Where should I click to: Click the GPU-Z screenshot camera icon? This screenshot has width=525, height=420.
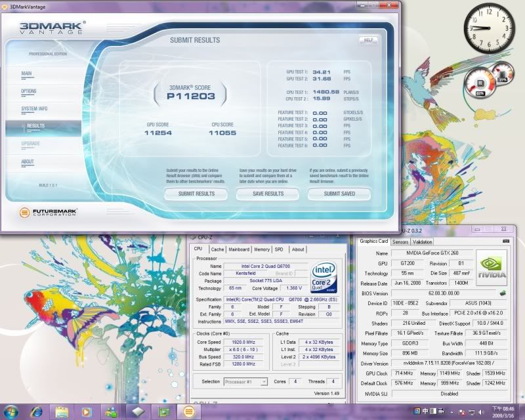[x=506, y=241]
